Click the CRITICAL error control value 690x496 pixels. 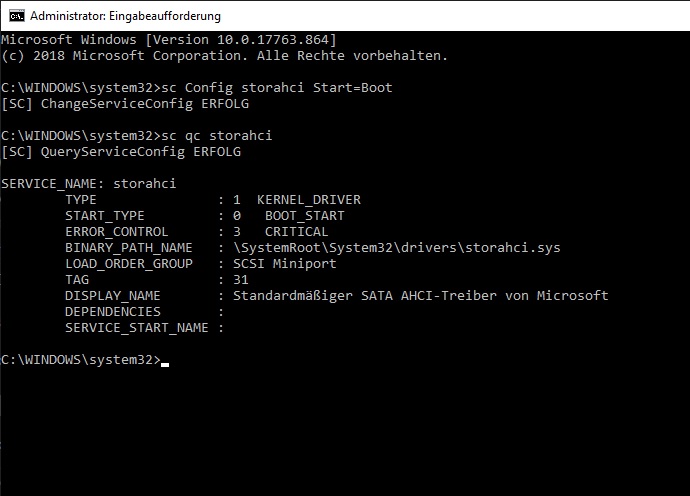click(x=297, y=232)
